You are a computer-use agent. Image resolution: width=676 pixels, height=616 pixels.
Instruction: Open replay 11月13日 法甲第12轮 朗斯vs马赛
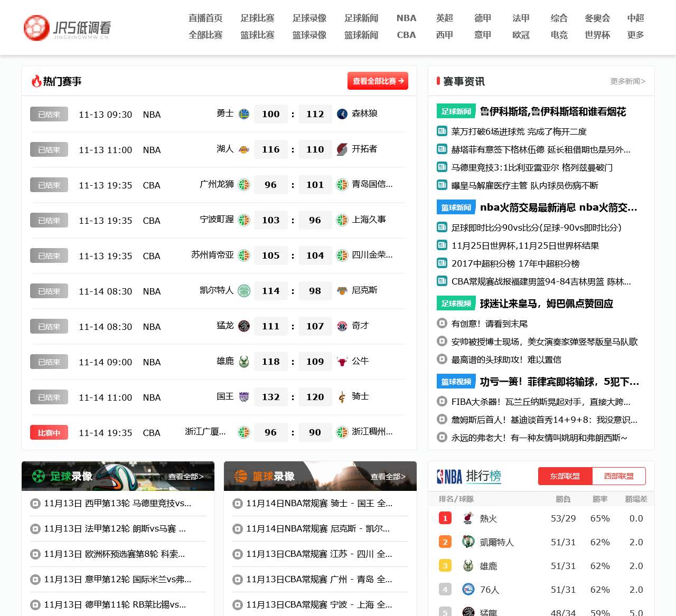point(115,529)
